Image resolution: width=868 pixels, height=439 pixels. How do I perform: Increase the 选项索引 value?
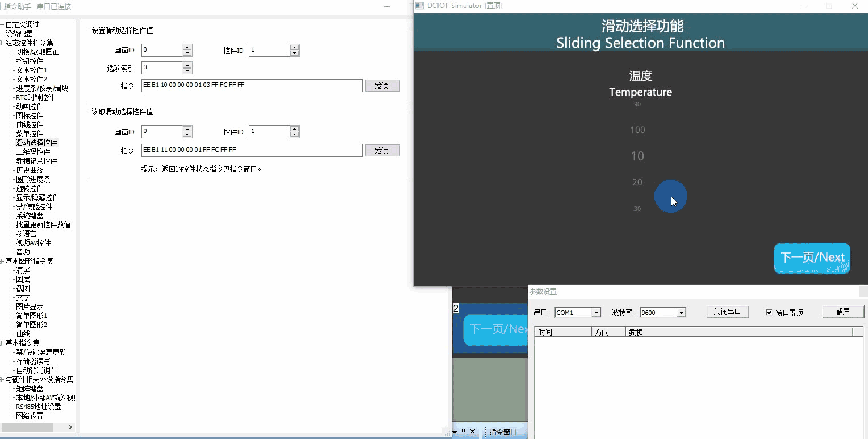(187, 65)
